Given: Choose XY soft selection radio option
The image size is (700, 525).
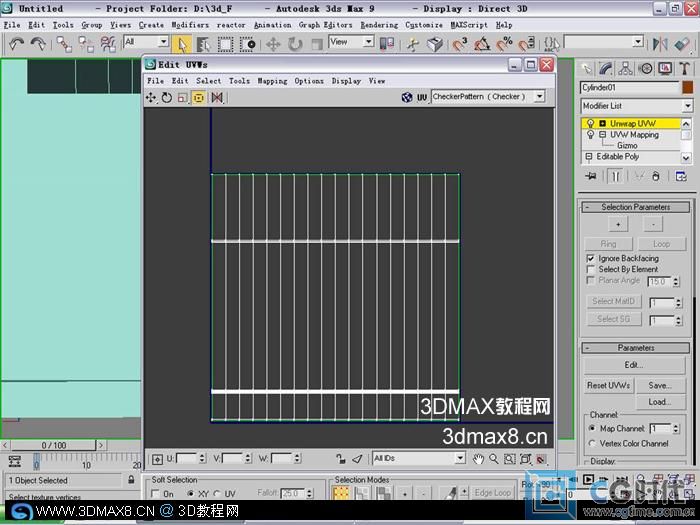Looking at the screenshot, I should coord(191,494).
